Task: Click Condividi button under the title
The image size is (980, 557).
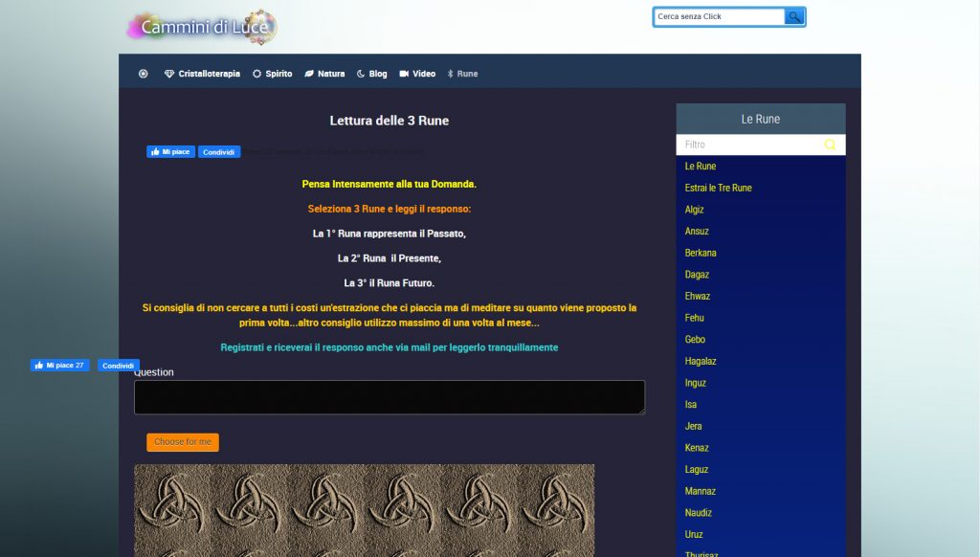Action: point(219,152)
